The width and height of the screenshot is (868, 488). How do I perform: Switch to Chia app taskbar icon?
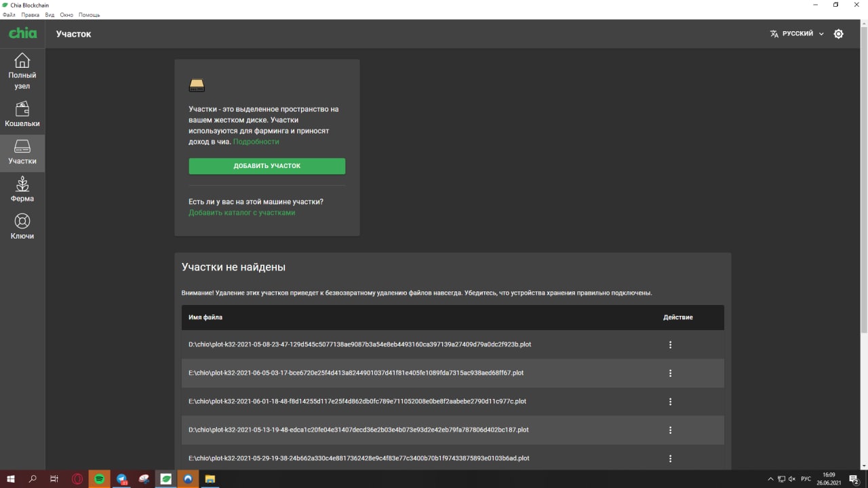166,479
